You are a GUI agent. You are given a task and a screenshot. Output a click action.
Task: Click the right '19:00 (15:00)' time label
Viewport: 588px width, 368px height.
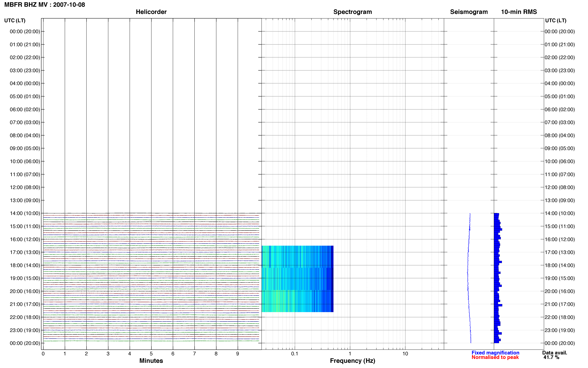click(x=560, y=278)
